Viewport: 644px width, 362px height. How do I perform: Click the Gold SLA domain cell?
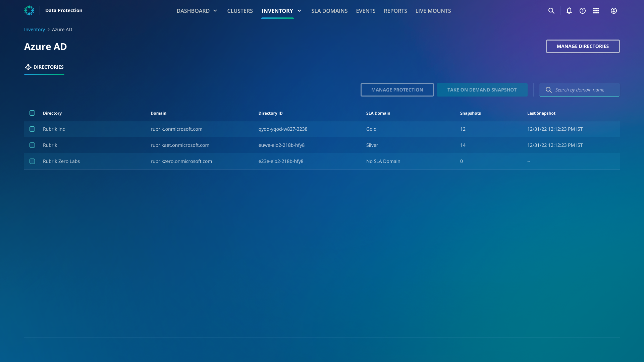point(371,129)
